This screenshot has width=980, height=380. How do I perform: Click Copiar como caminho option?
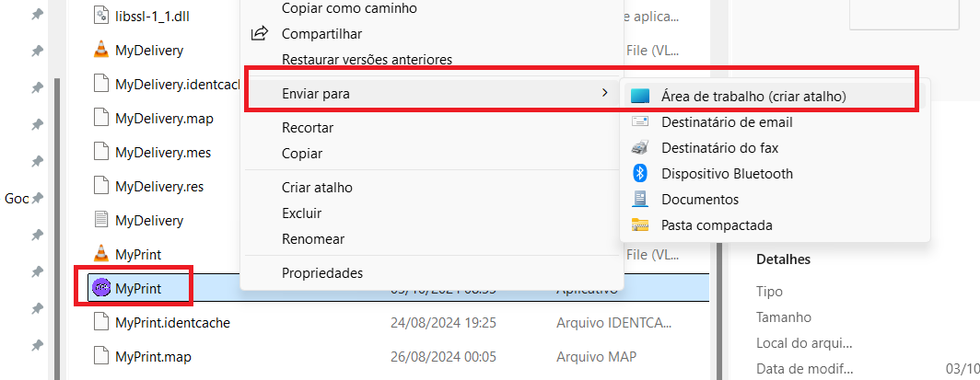(x=349, y=8)
